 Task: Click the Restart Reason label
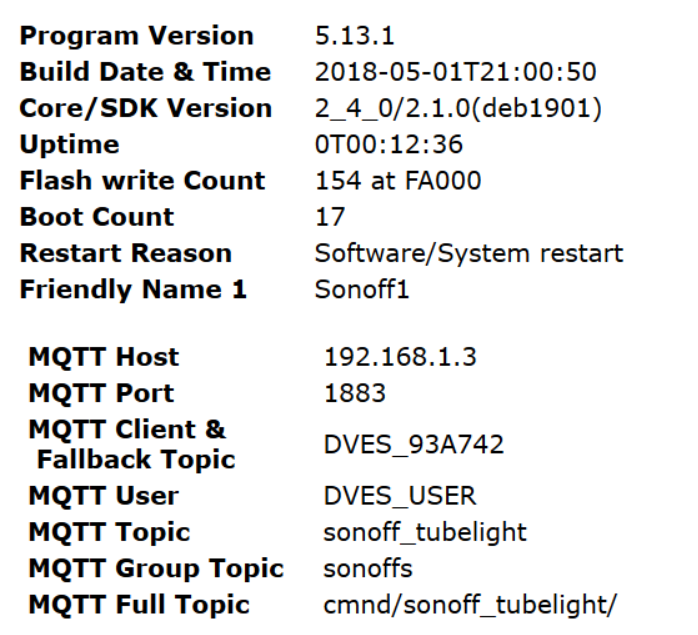(125, 253)
